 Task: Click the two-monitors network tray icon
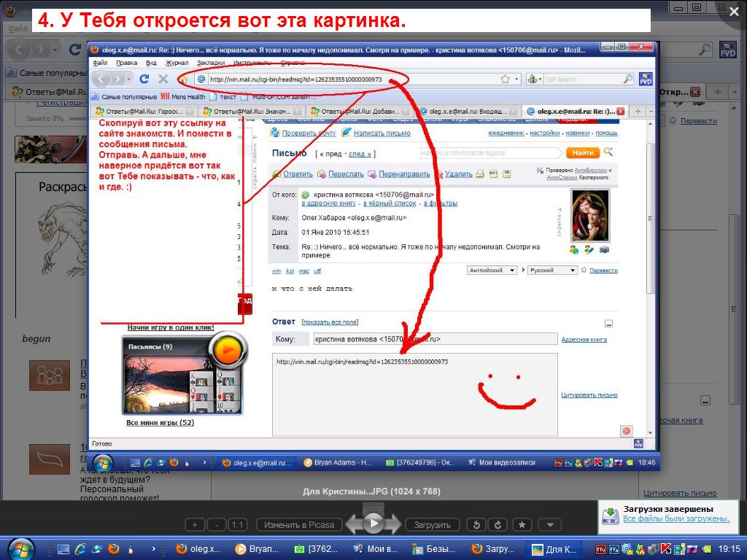[x=654, y=550]
